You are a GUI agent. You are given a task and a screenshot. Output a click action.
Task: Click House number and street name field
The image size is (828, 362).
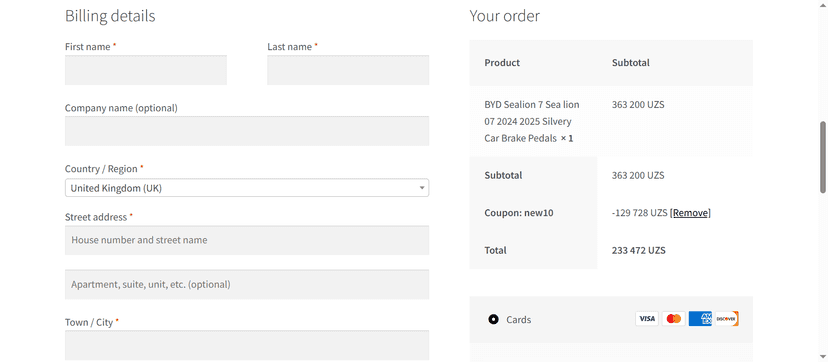click(x=247, y=240)
